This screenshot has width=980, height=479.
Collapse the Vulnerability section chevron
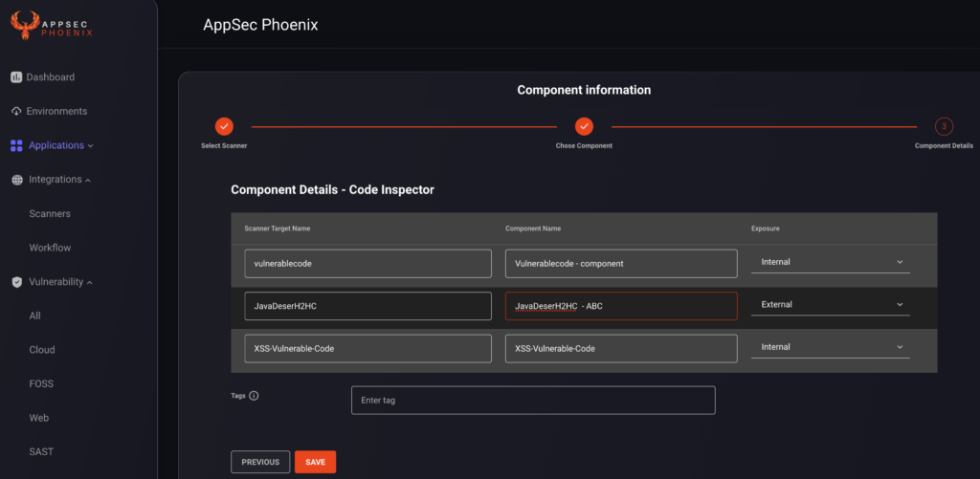point(89,283)
